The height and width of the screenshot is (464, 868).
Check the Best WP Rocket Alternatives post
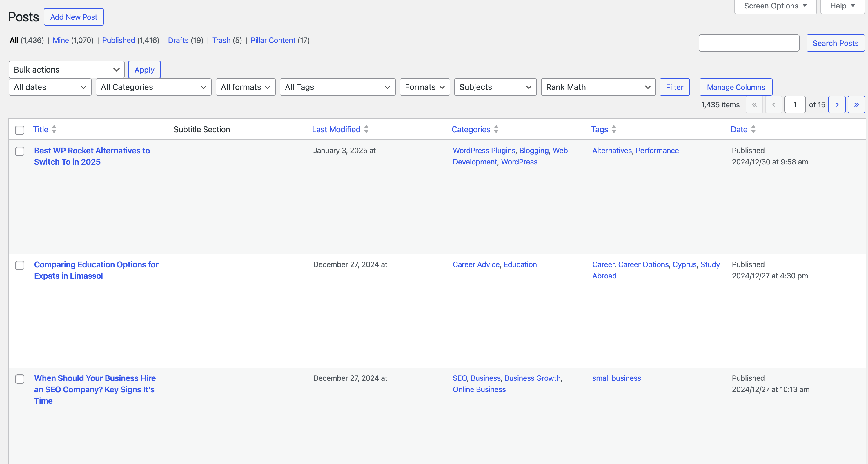tap(19, 152)
